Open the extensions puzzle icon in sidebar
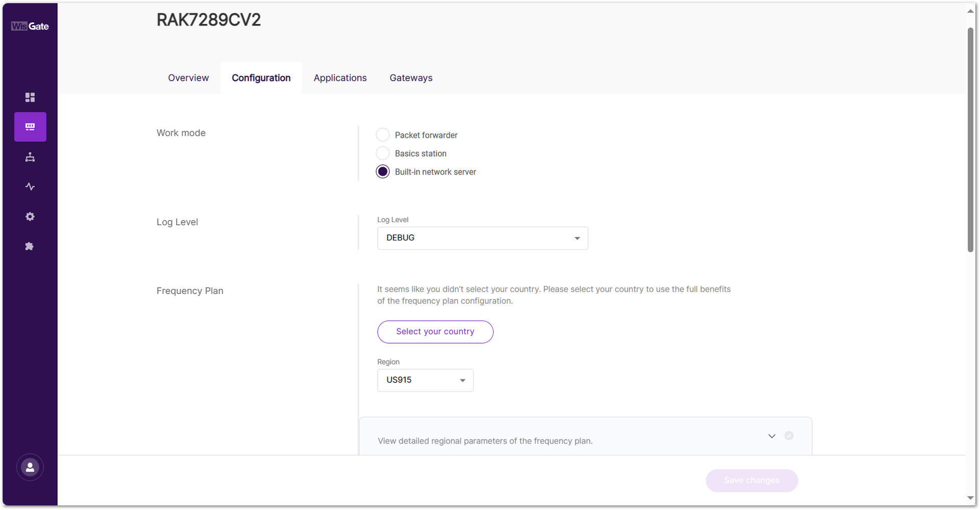Image resolution: width=980 pixels, height=510 pixels. (30, 246)
